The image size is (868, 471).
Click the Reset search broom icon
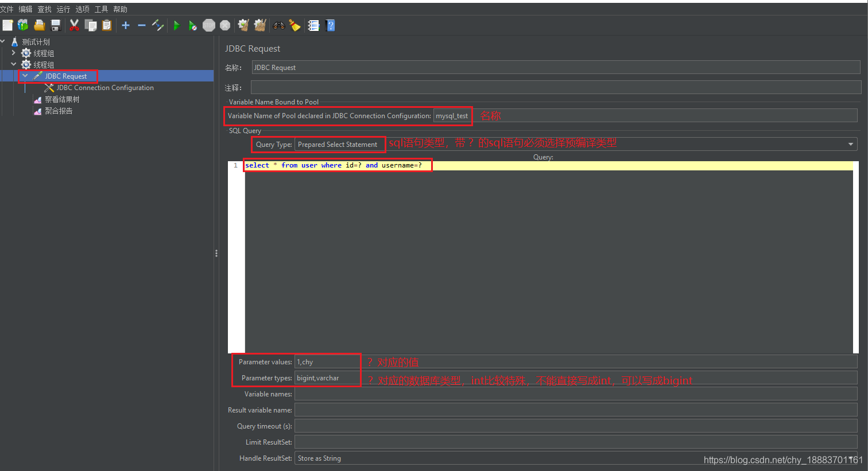[x=294, y=25]
